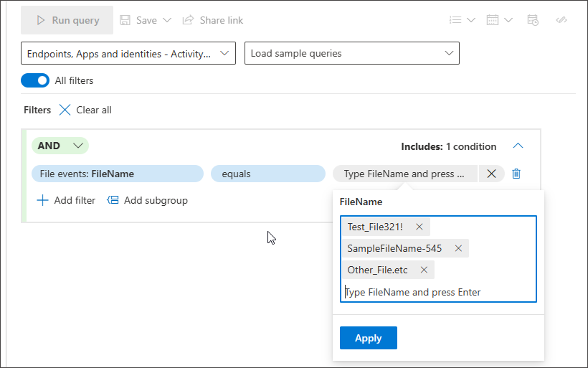588x368 pixels.
Task: Select the File events: FileName pill
Action: click(118, 174)
